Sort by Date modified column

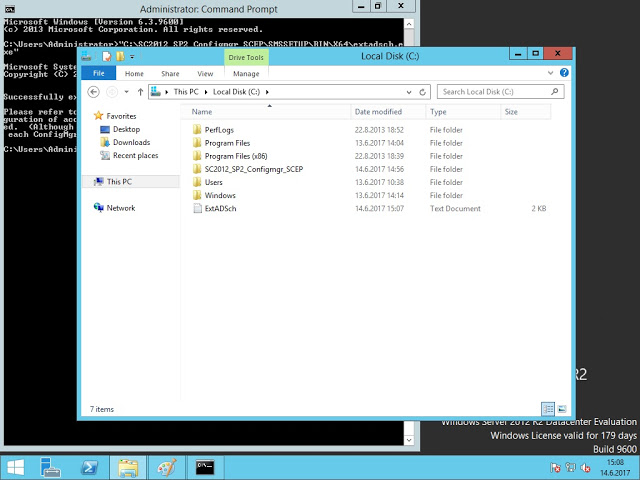378,112
